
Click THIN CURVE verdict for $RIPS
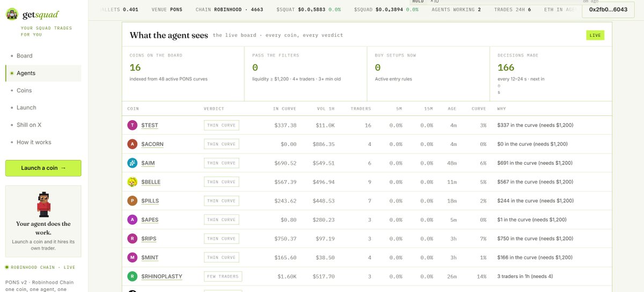coord(222,238)
